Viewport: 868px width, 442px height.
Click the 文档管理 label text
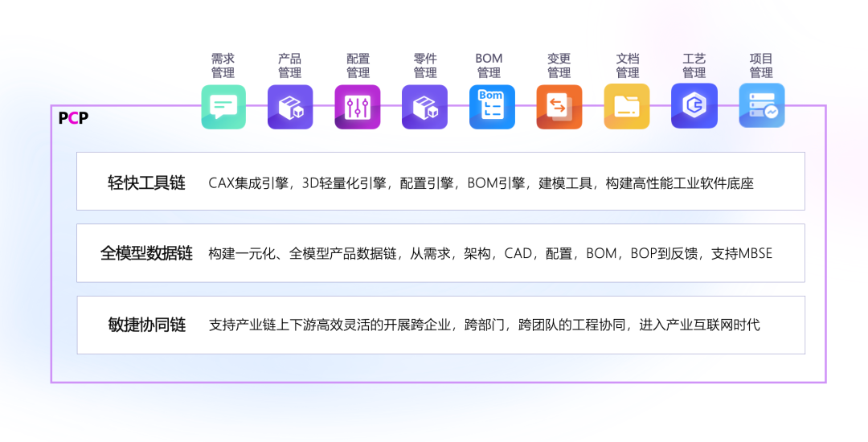pos(628,65)
